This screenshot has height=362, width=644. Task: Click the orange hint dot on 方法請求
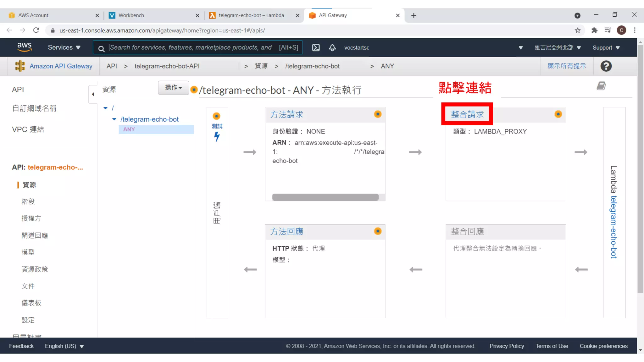coord(378,114)
